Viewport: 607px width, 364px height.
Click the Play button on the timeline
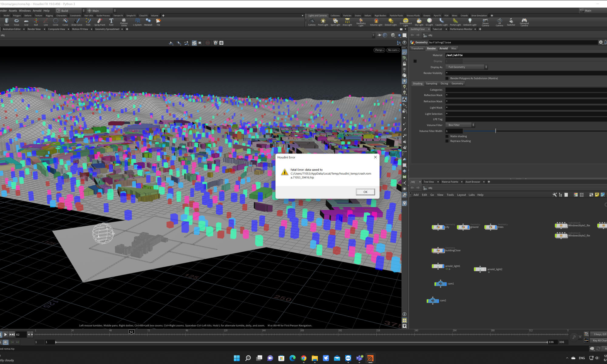(x=5, y=334)
